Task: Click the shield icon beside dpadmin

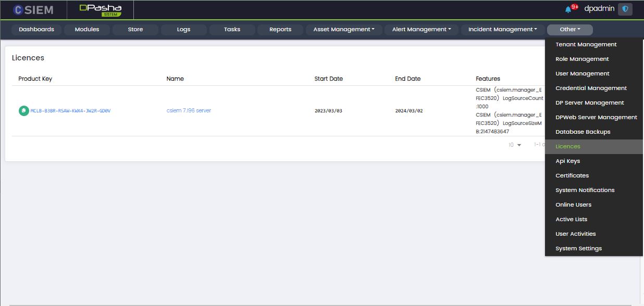Action: (625, 9)
